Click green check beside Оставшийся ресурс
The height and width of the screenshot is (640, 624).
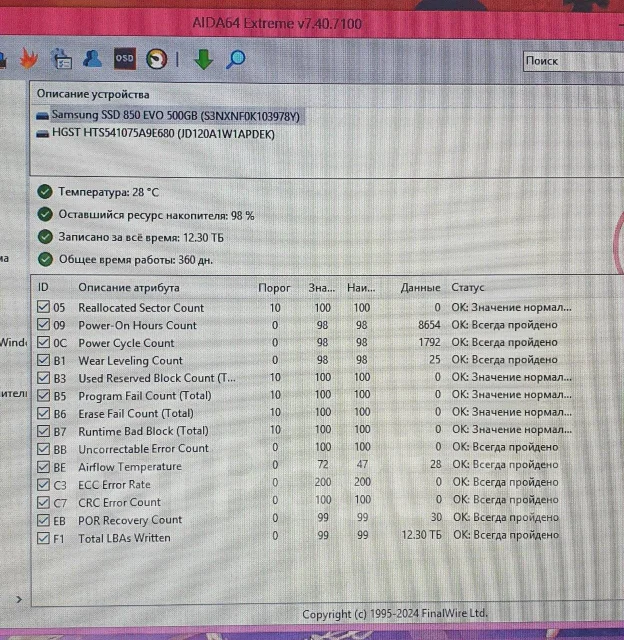(45, 214)
